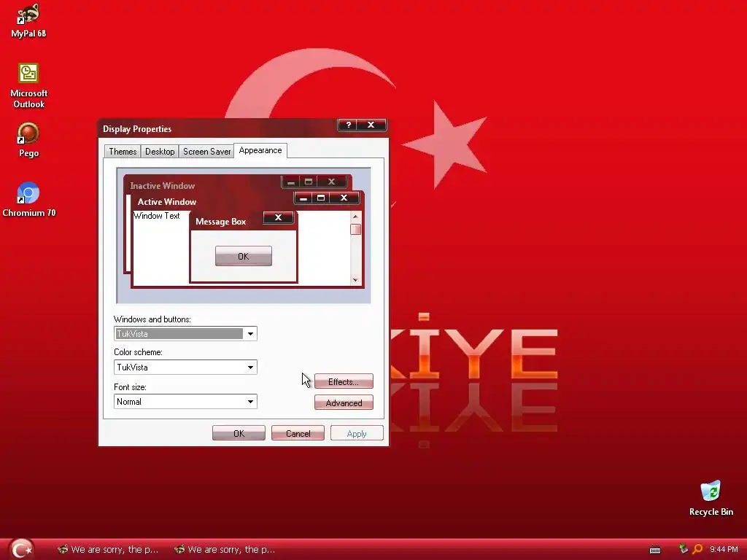
Task: Close the Display Properties dialog
Action: [x=371, y=125]
